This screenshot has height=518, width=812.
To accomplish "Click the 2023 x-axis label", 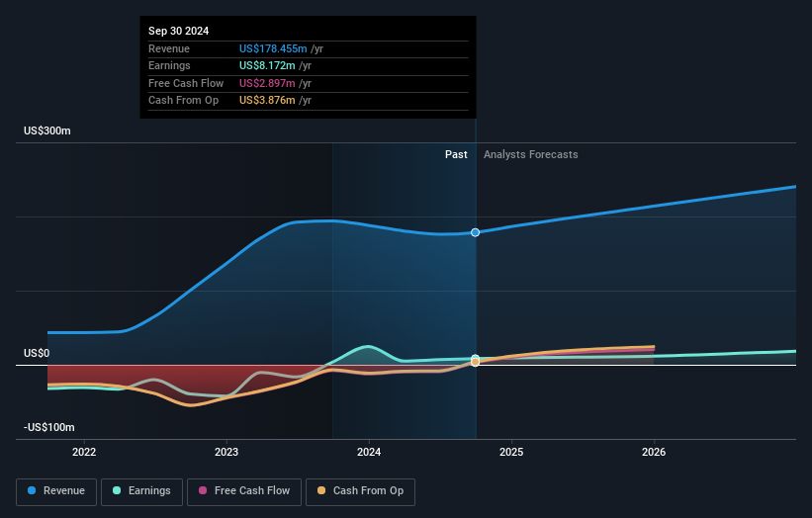I will (x=226, y=452).
